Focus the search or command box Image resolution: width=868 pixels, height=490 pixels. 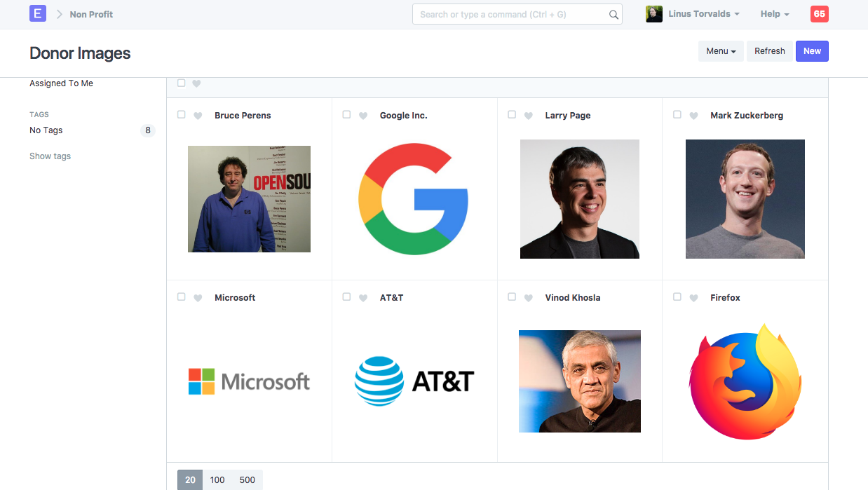517,14
